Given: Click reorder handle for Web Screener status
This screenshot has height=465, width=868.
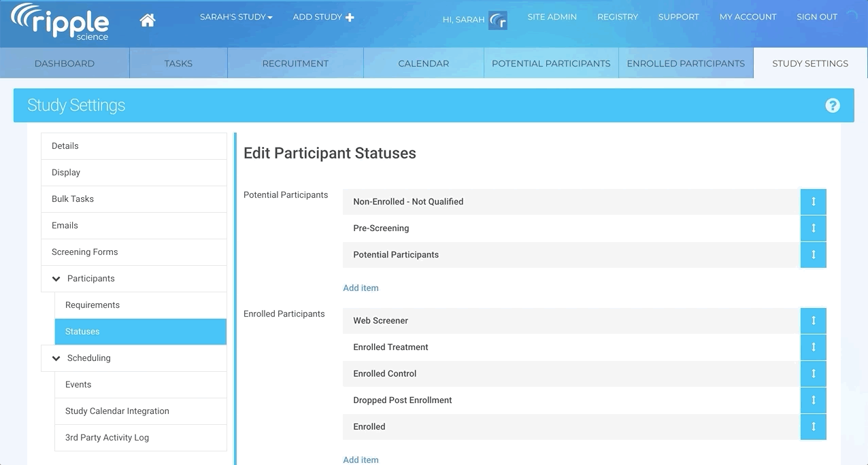Looking at the screenshot, I should click(813, 321).
